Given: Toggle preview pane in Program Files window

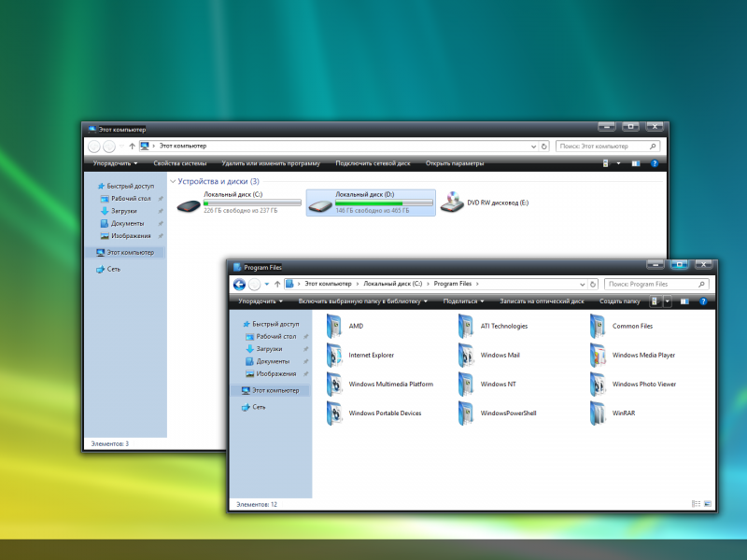Looking at the screenshot, I should pos(684,301).
